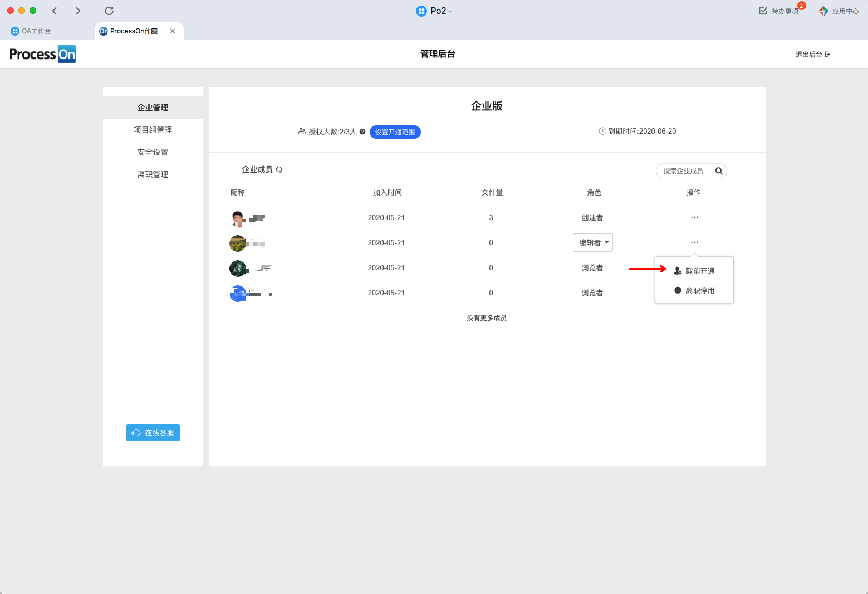Click the 操作 column header
The image size is (868, 594).
(x=694, y=192)
